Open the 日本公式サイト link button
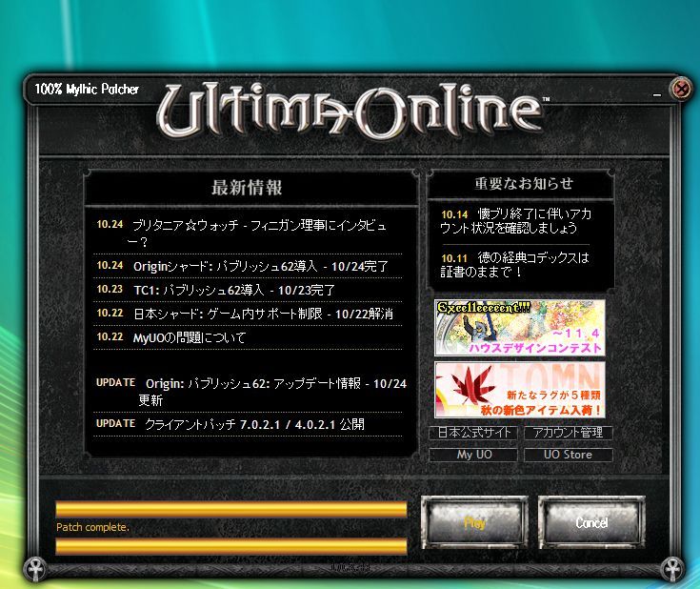 473,433
